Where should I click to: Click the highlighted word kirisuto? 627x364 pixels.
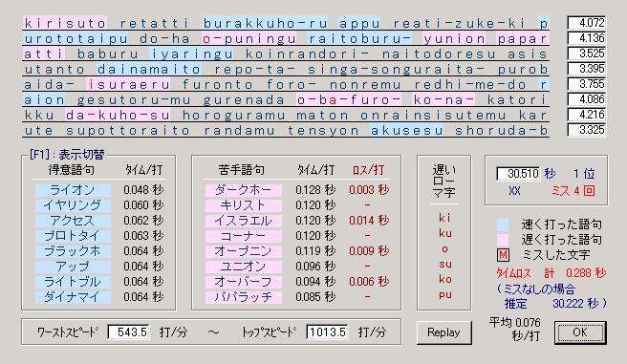coord(65,23)
